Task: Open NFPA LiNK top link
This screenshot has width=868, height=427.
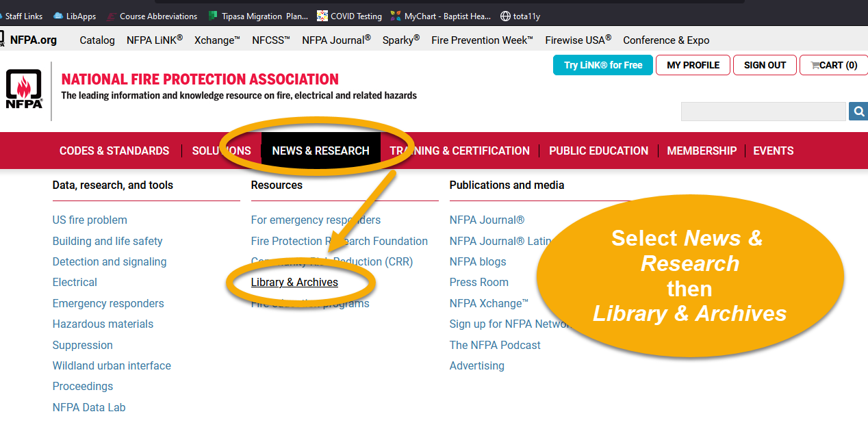Action: click(x=155, y=40)
